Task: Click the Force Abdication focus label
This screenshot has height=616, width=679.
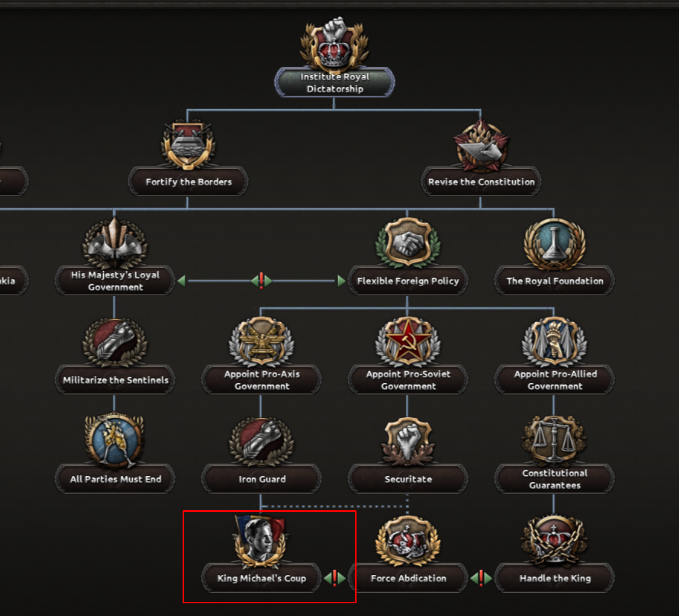Action: [408, 578]
